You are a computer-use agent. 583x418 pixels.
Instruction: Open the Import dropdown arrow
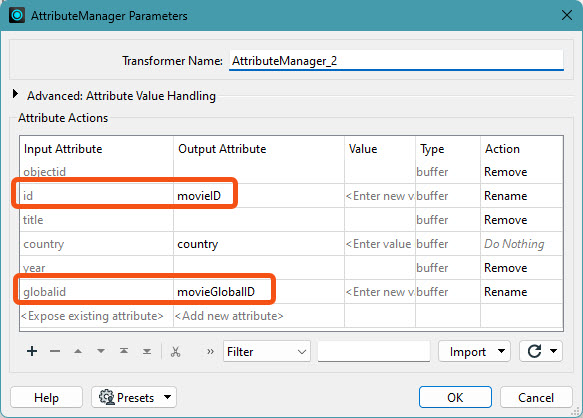(501, 351)
